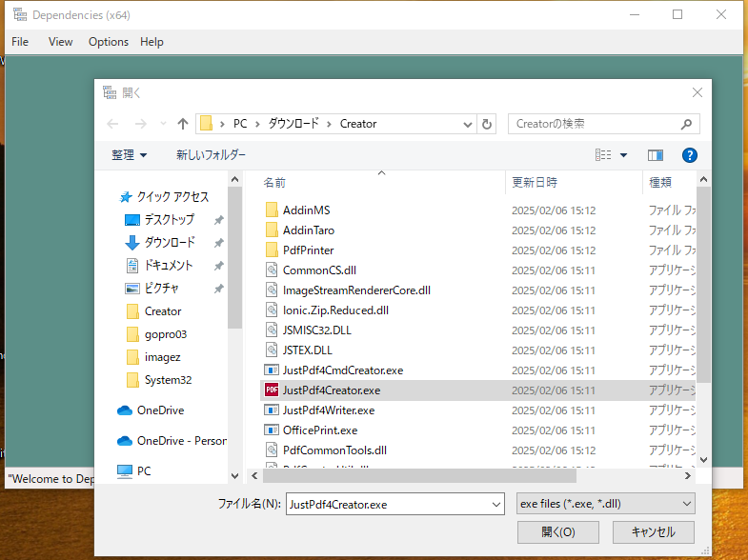Select JustPdf4Creator.exe PDF icon

[272, 390]
